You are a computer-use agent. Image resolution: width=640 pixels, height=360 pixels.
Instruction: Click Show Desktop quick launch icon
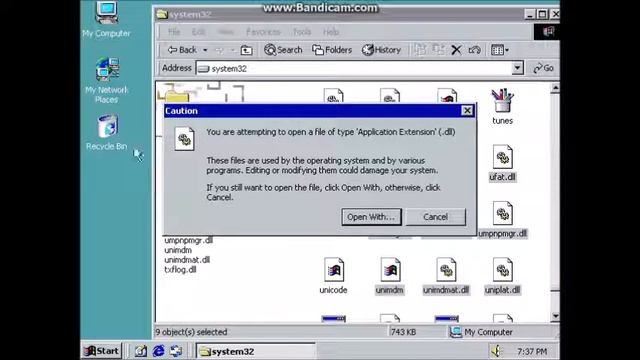point(141,351)
